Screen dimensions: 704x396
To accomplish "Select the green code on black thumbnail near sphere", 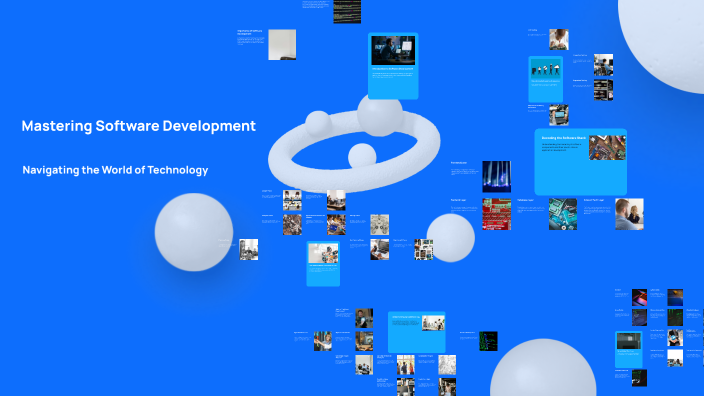I will pos(488,341).
